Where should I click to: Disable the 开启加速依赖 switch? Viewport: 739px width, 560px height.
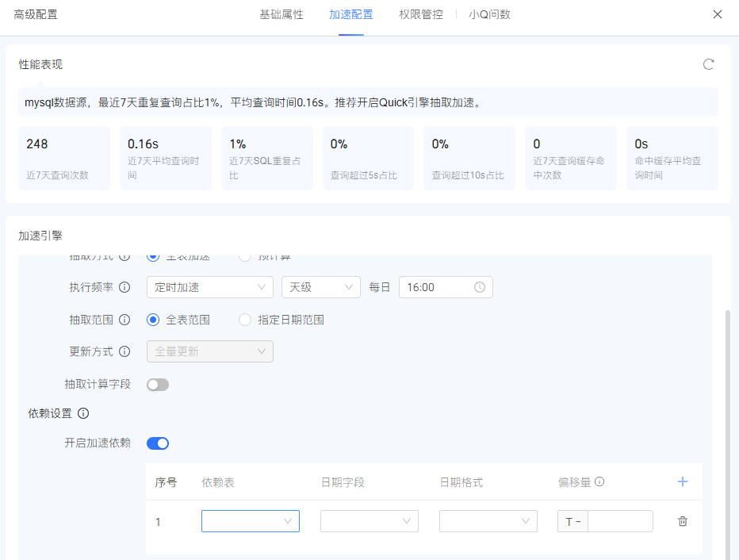(158, 443)
